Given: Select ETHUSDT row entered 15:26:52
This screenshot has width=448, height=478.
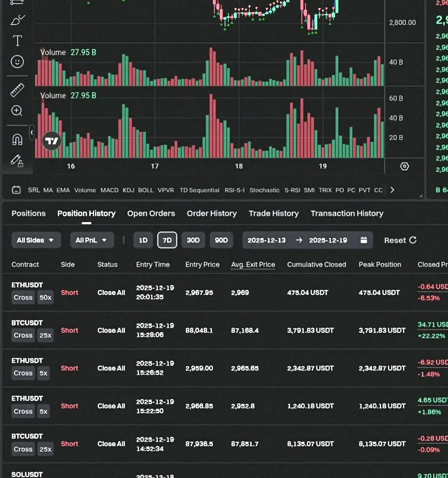Looking at the screenshot, I should pos(225,368).
